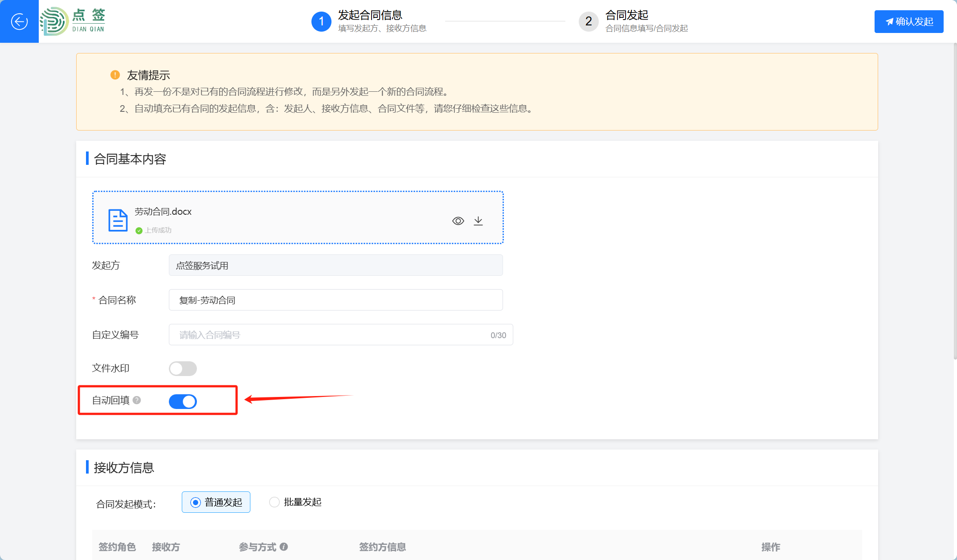Click the file name 劳动合同.docx

click(x=163, y=212)
